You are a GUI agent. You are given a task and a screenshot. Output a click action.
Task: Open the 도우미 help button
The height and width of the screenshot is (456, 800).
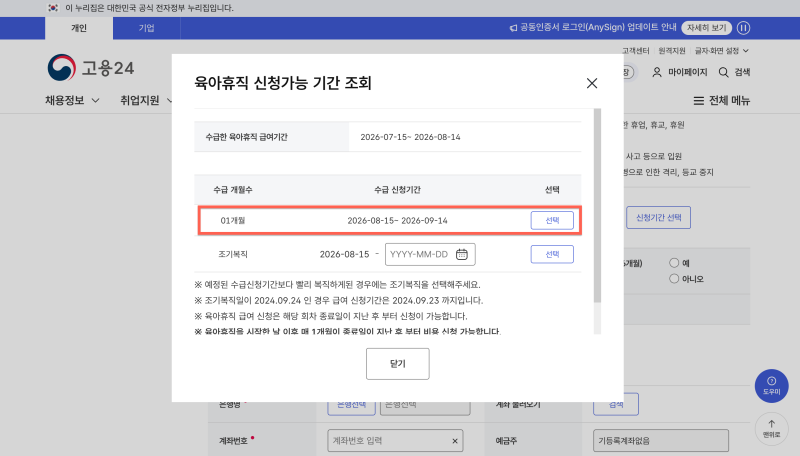(771, 386)
